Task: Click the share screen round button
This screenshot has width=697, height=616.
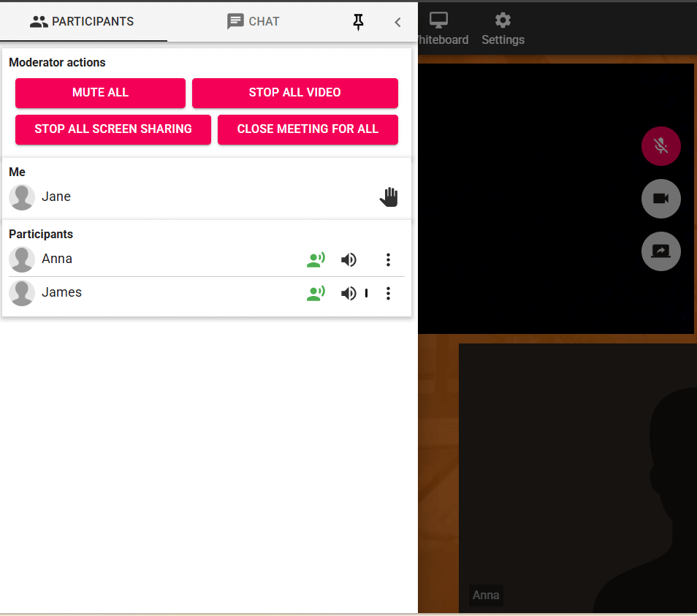Action: point(660,251)
